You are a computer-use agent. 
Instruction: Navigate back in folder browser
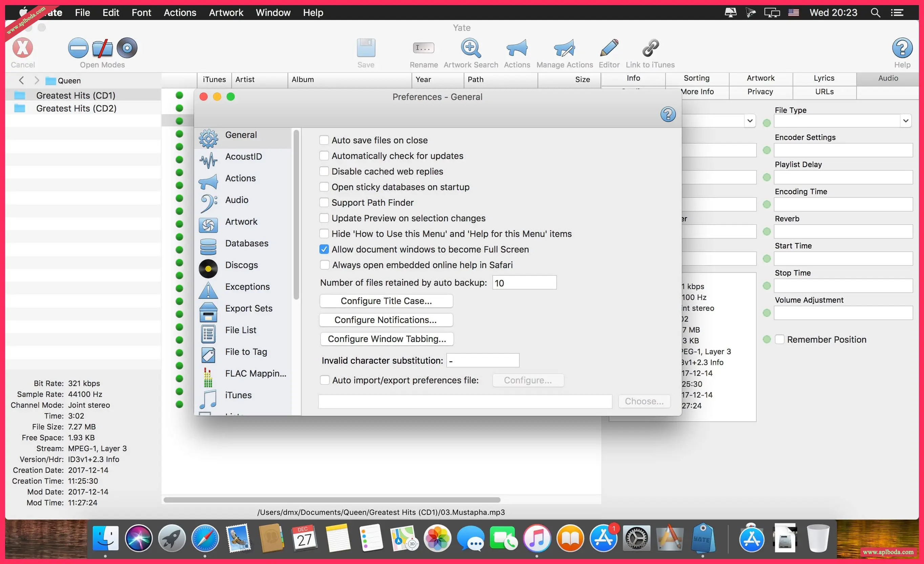(x=21, y=80)
